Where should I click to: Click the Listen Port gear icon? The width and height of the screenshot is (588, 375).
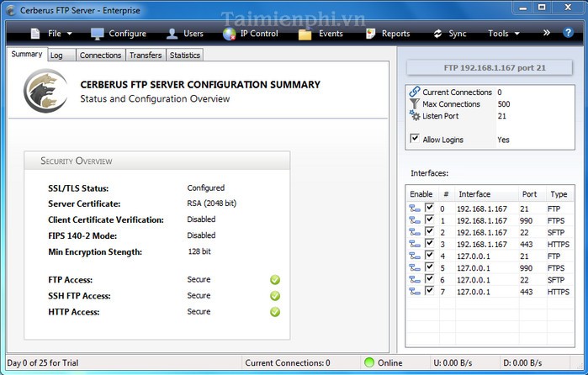click(x=415, y=115)
